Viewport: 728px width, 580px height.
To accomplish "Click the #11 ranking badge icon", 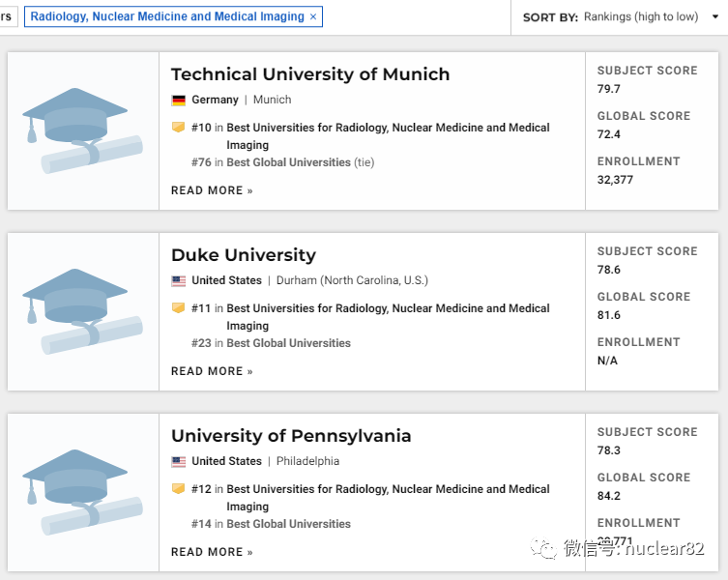I will click(x=178, y=308).
